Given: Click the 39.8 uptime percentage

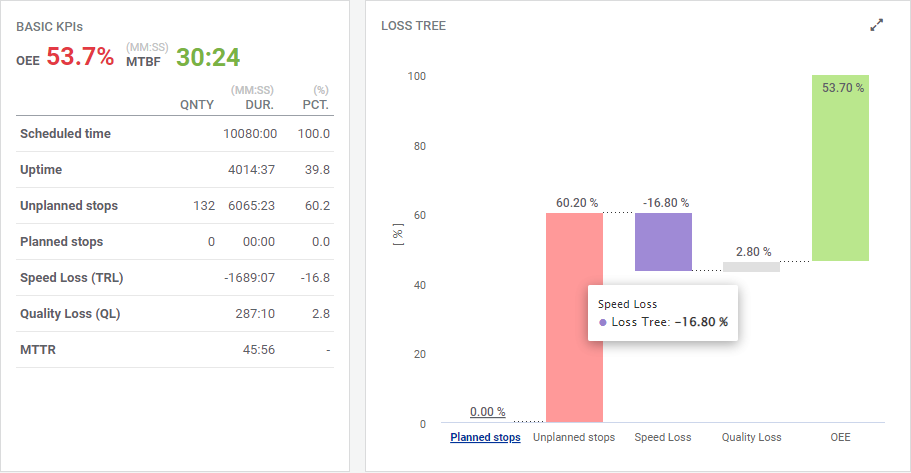Looking at the screenshot, I should pyautogui.click(x=317, y=170).
